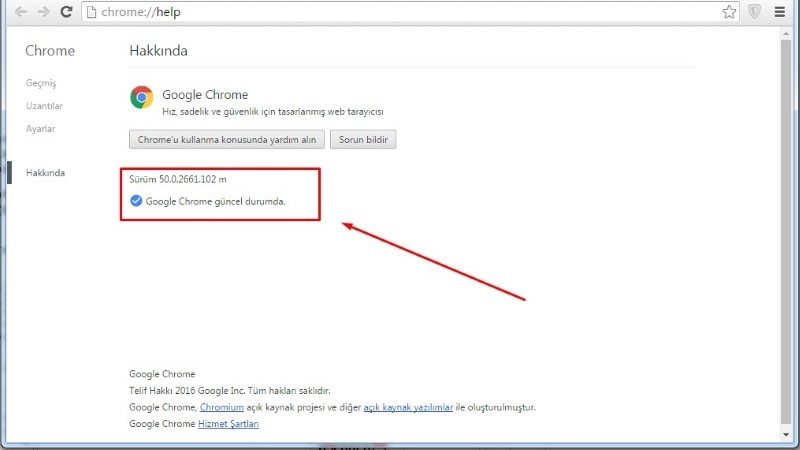Click the browser forward arrow
The image size is (800, 450).
[43, 12]
